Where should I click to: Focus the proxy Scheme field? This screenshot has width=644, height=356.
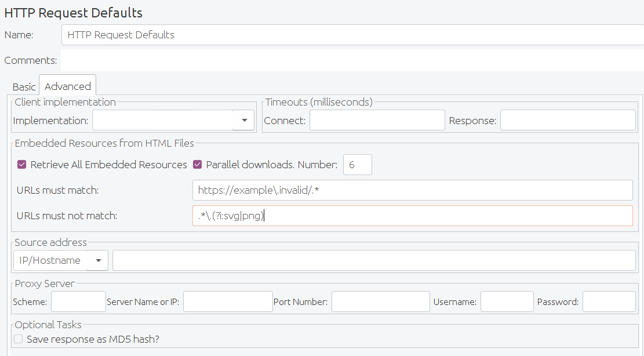coord(78,301)
